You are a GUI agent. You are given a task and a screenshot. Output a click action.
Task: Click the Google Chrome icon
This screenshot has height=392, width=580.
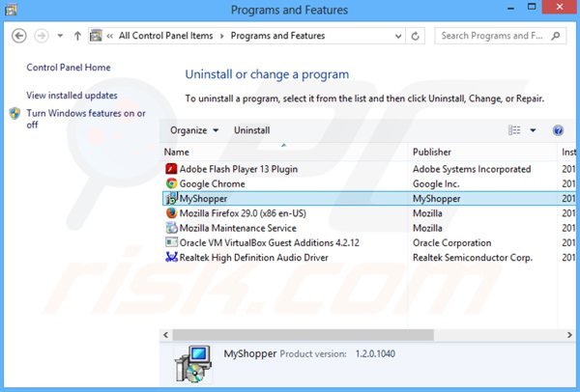(171, 183)
